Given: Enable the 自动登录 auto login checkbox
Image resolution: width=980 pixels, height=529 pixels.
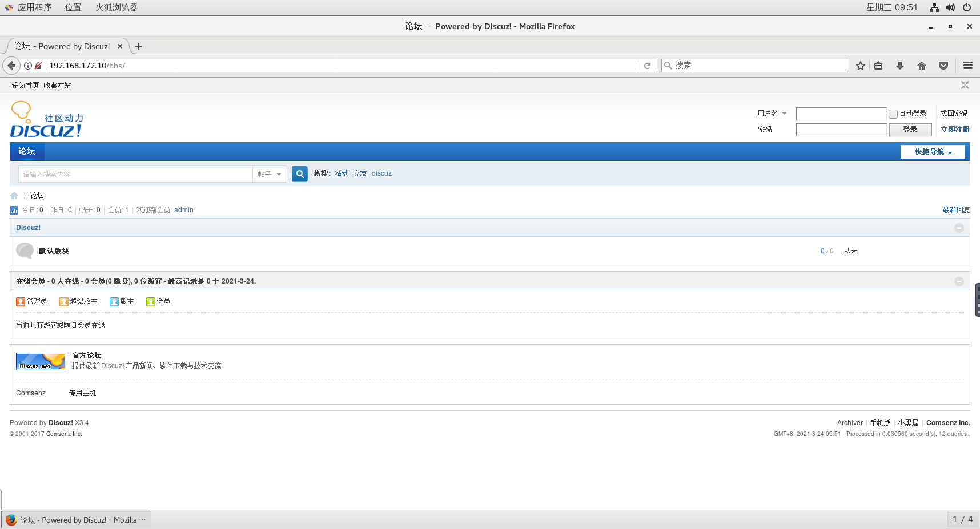Looking at the screenshot, I should click(x=893, y=114).
